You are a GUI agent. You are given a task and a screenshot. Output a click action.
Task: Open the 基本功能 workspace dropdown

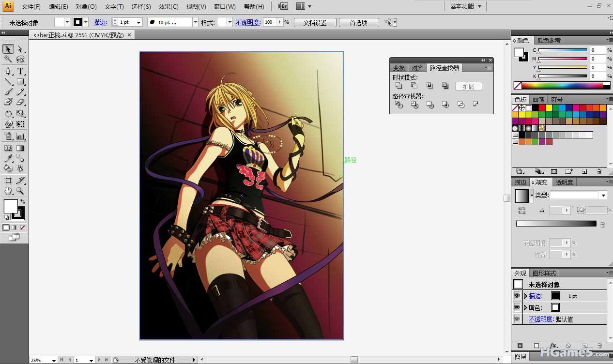coord(466,6)
